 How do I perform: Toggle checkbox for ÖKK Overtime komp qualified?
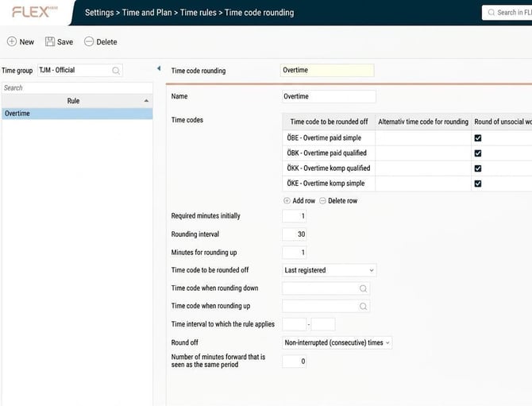(x=478, y=168)
